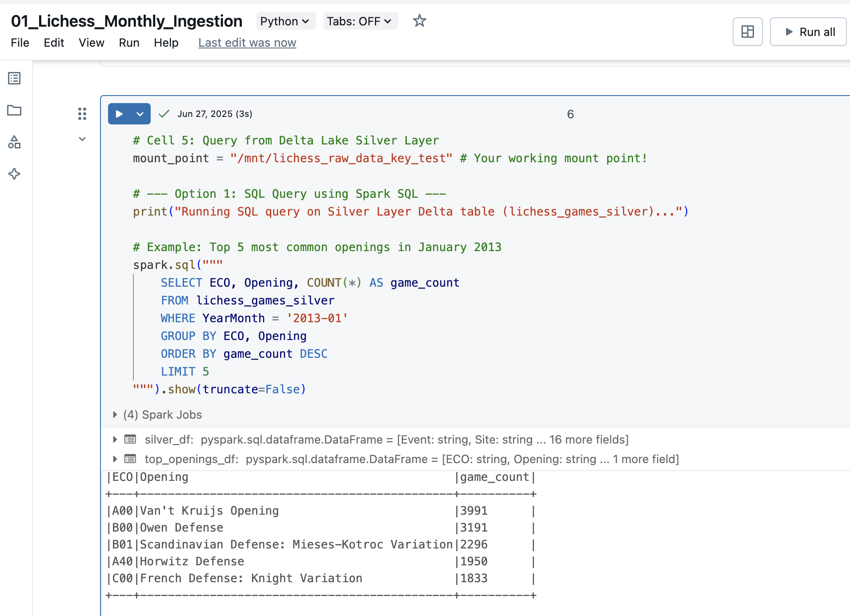Click the mount_point assignment code line
This screenshot has height=616, width=850.
(390, 158)
